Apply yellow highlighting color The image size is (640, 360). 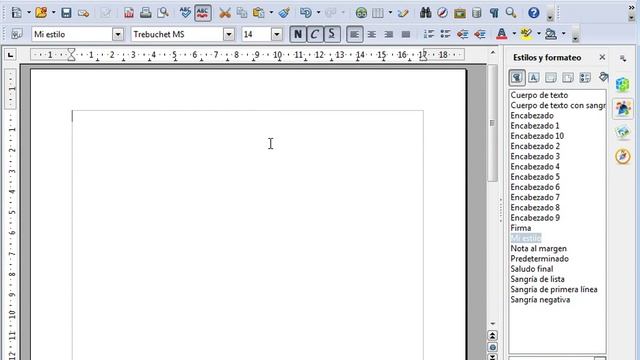(527, 34)
